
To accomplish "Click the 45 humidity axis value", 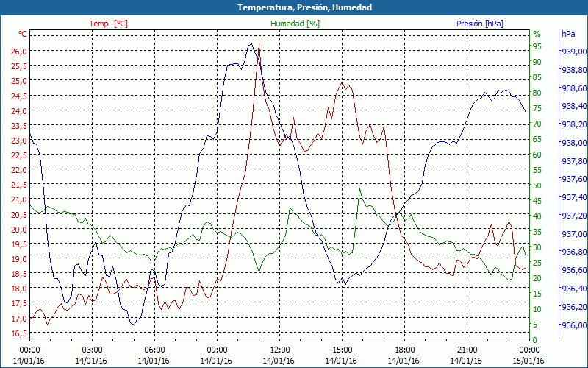I will pos(537,201).
